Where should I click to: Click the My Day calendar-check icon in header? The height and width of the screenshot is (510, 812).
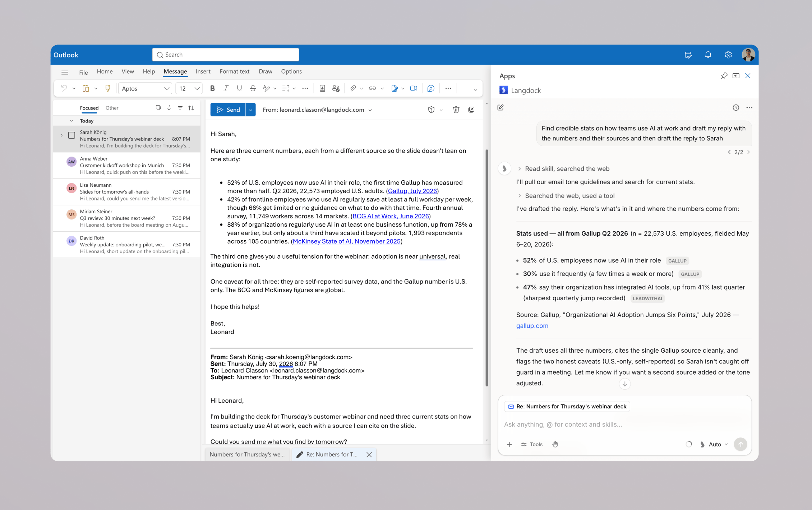coord(688,55)
